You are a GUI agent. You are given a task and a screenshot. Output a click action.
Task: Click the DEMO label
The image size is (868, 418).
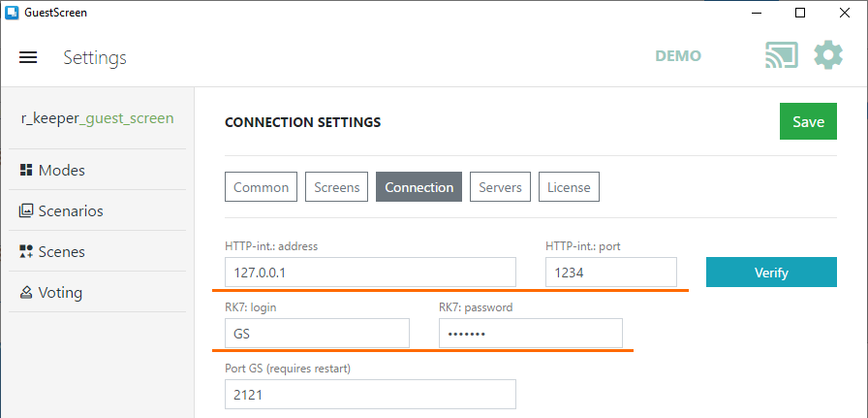(x=678, y=56)
